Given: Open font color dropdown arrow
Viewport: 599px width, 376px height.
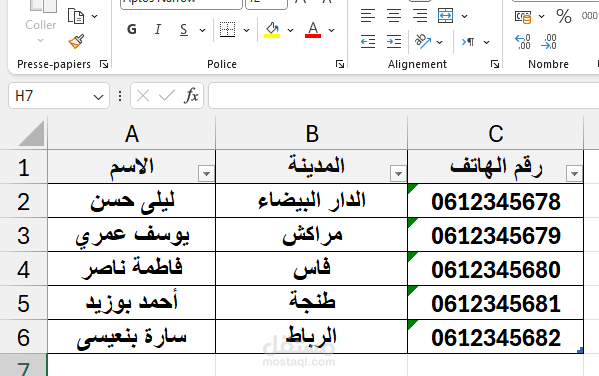Looking at the screenshot, I should [x=332, y=30].
